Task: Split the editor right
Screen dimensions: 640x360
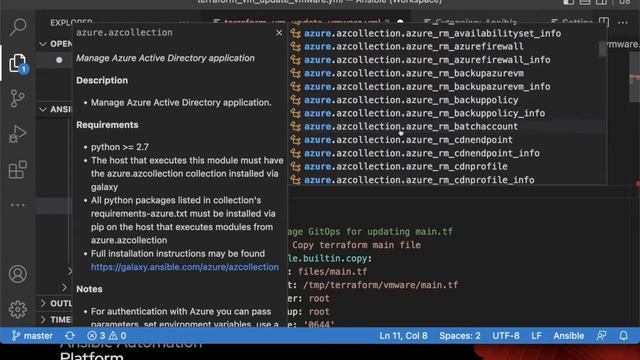Action: pos(604,22)
